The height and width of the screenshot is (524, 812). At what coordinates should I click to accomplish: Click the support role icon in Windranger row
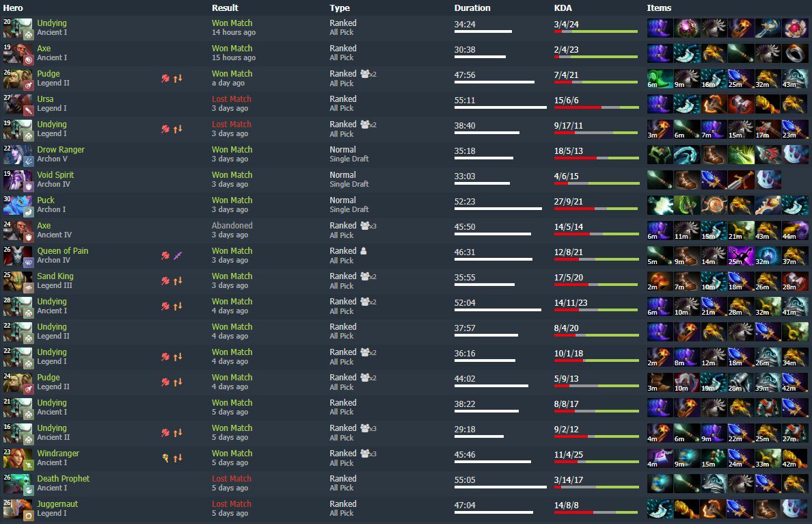[165, 458]
